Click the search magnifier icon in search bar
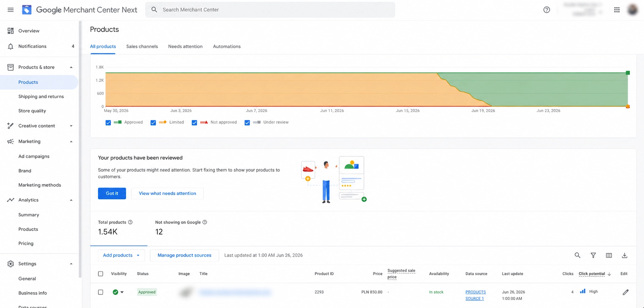 pos(154,10)
